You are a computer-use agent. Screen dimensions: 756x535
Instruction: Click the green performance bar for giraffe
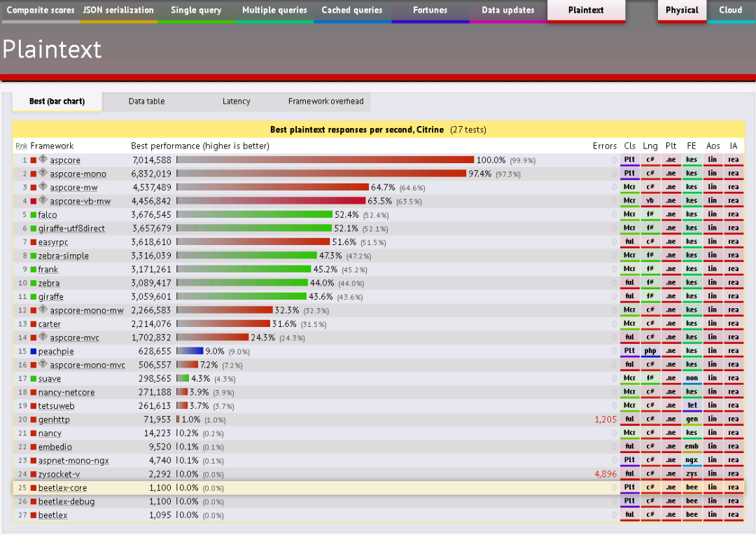[241, 297]
